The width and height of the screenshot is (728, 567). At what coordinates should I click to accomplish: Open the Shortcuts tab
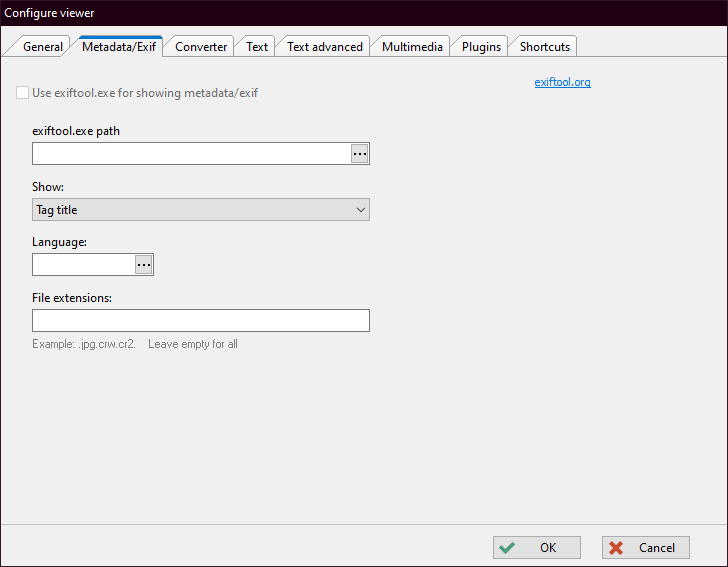pyautogui.click(x=545, y=47)
